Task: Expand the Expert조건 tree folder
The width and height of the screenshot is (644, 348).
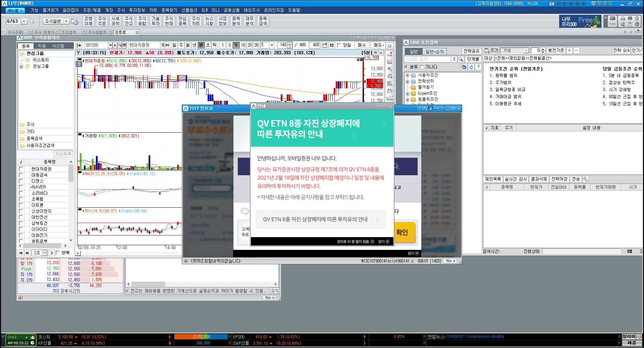Action: pyautogui.click(x=407, y=93)
